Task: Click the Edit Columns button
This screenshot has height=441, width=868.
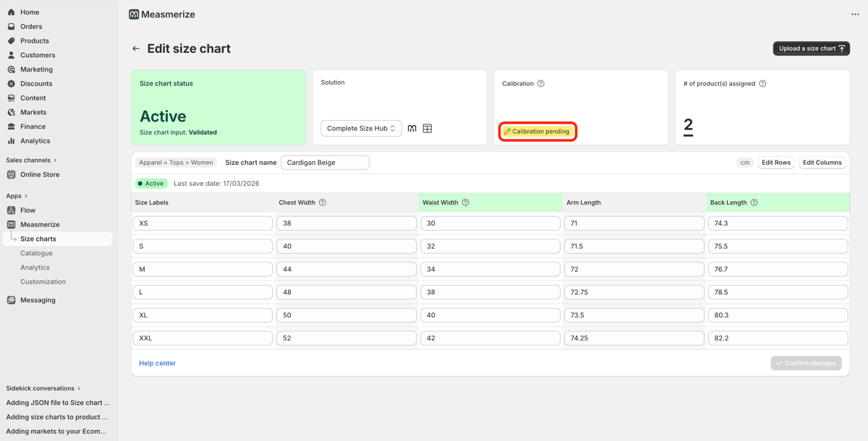Action: (822, 163)
